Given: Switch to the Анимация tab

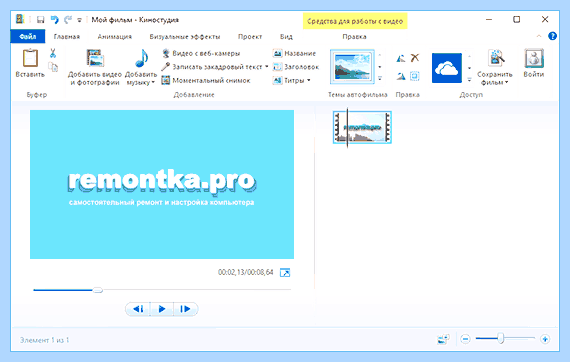Looking at the screenshot, I should click(115, 37).
